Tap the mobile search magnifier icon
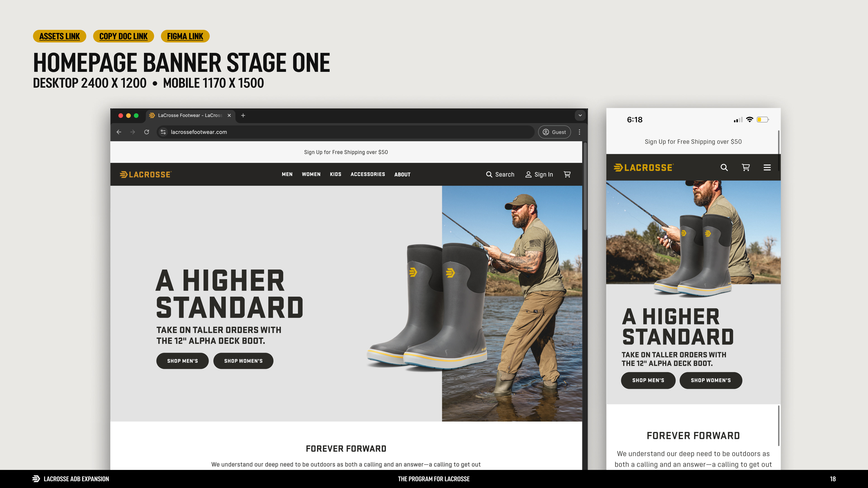868x488 pixels. click(x=724, y=167)
